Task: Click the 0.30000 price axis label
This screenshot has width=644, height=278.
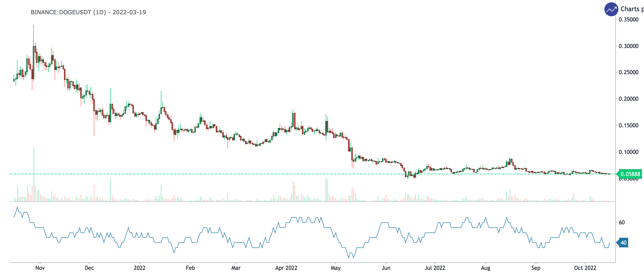Action: click(x=628, y=46)
